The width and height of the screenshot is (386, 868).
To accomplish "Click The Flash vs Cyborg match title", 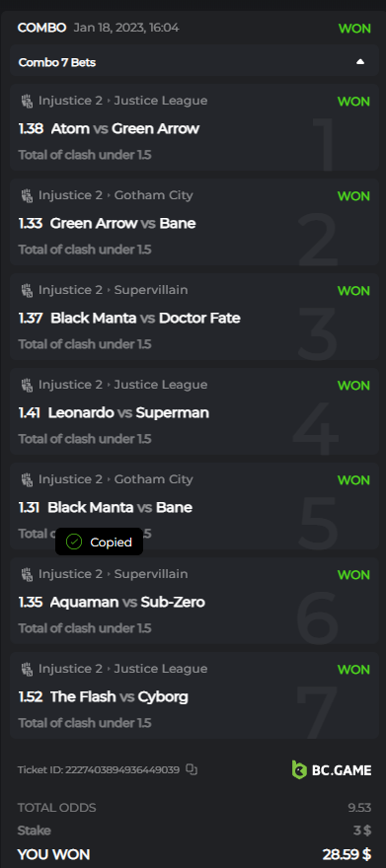I will click(x=119, y=696).
